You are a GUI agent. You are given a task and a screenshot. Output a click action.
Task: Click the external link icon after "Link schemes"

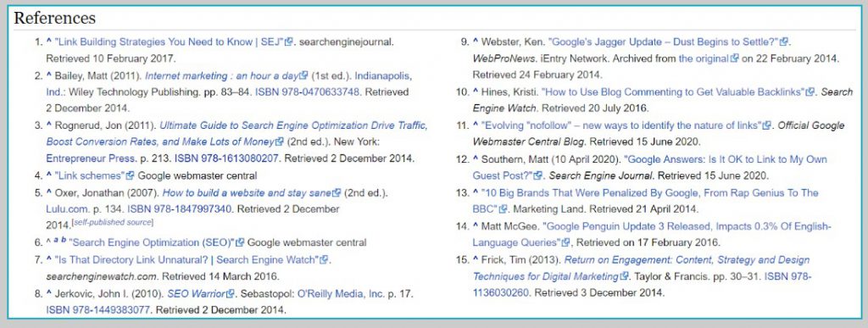[130, 176]
